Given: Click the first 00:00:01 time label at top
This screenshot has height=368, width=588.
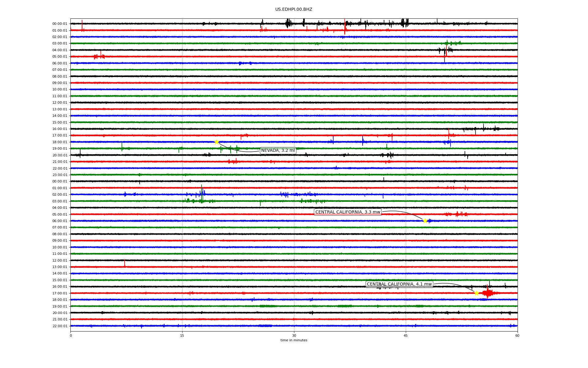Looking at the screenshot, I should click(60, 24).
